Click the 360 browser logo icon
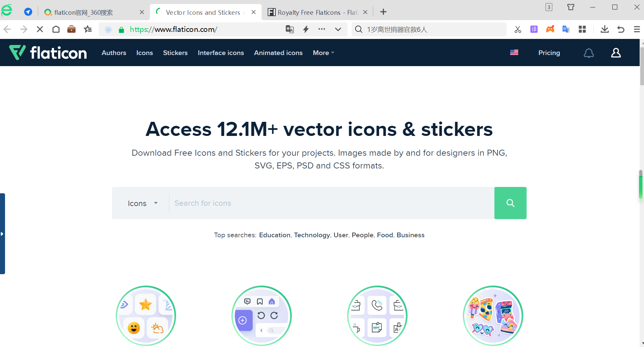Viewport: 644px width, 347px height. tap(7, 10)
